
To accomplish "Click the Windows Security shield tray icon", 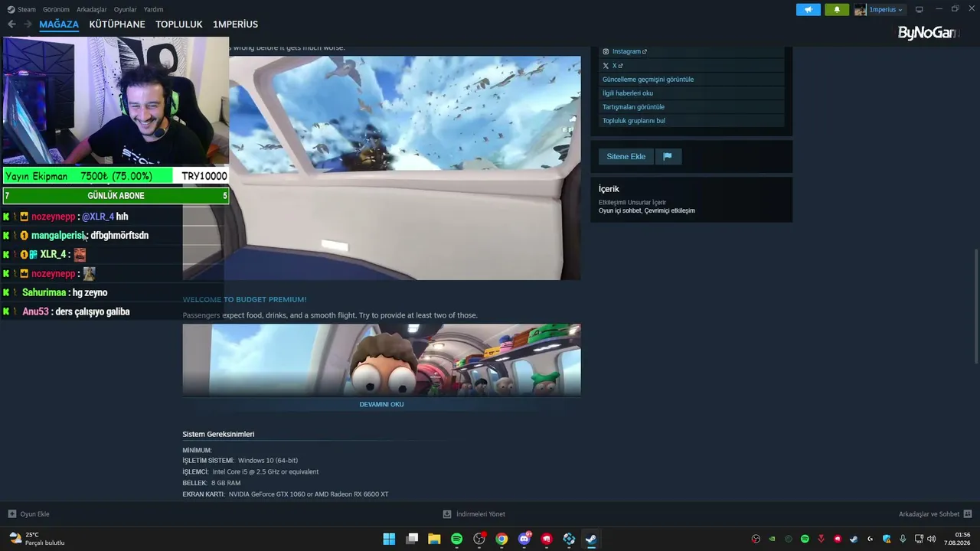I will [x=887, y=539].
